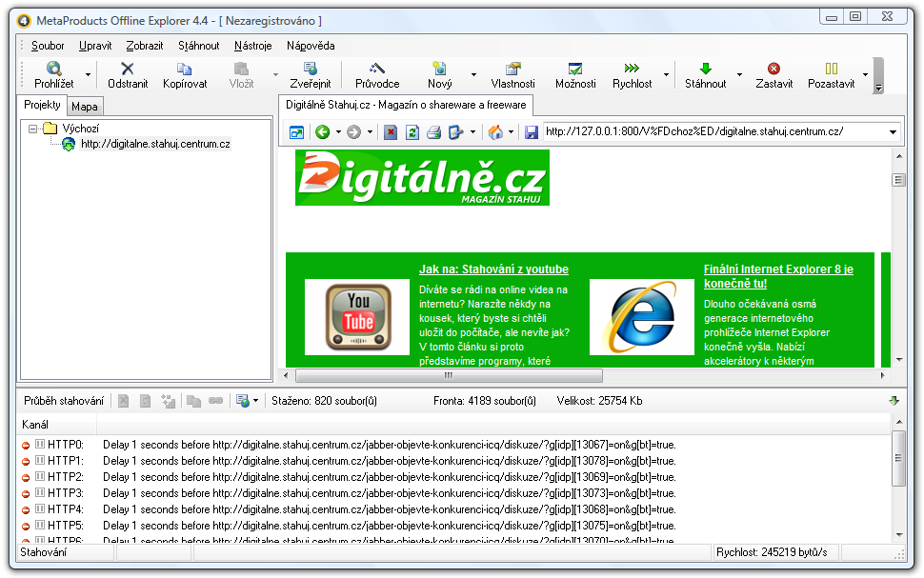The image size is (924, 578).
Task: Collapse the Výchozí folder tree node
Action: coord(33,129)
